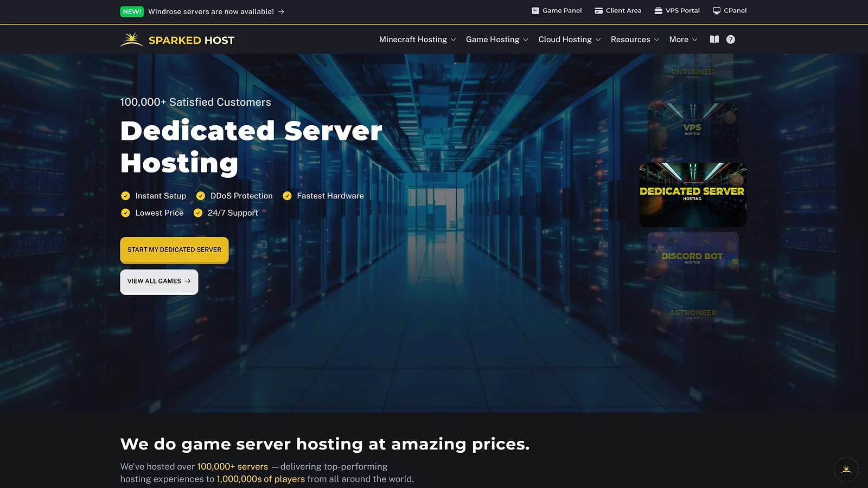Open the Game Hosting menu
Image resolution: width=868 pixels, height=488 pixels.
(497, 40)
